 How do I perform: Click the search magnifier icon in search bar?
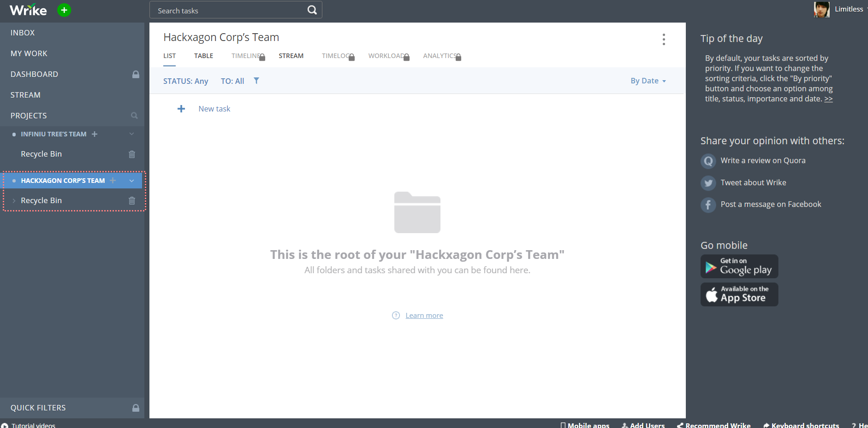312,10
